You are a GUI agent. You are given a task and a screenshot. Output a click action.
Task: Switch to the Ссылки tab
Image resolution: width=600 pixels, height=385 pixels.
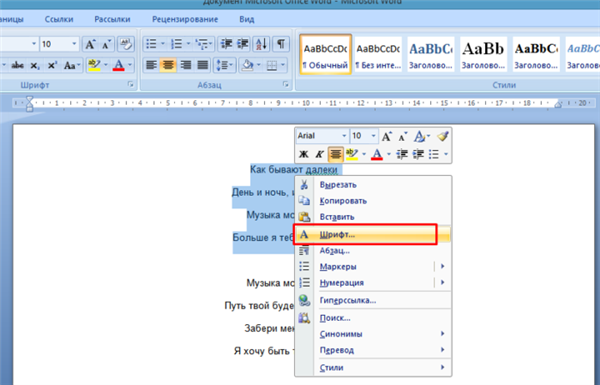point(59,19)
